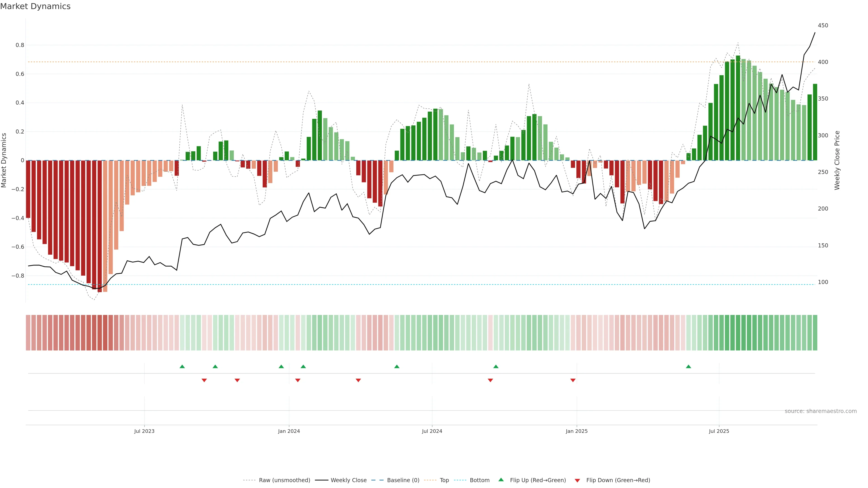
Task: Toggle the Baseline (0) legend entry
Action: pyautogui.click(x=403, y=480)
